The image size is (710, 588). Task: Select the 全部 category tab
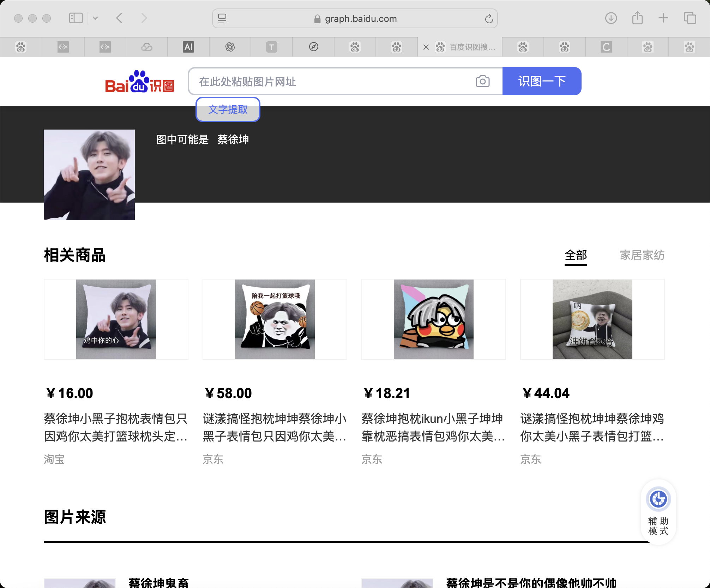click(x=576, y=255)
